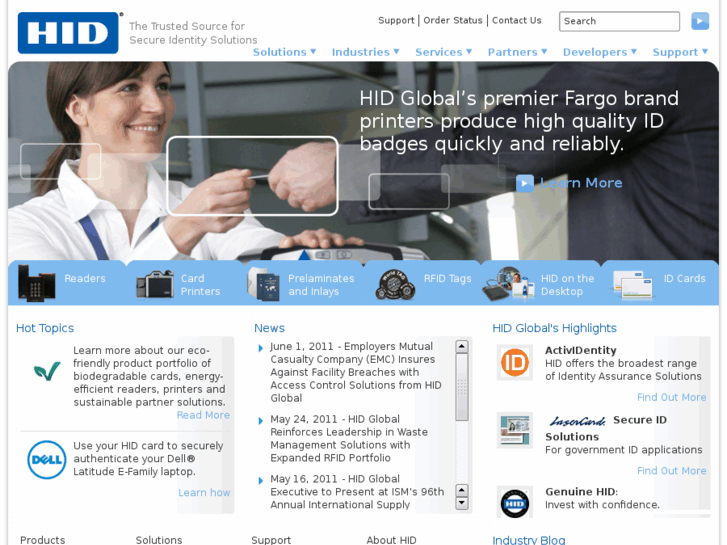Expand the Services dropdown menu
The image size is (727, 545).
(443, 52)
